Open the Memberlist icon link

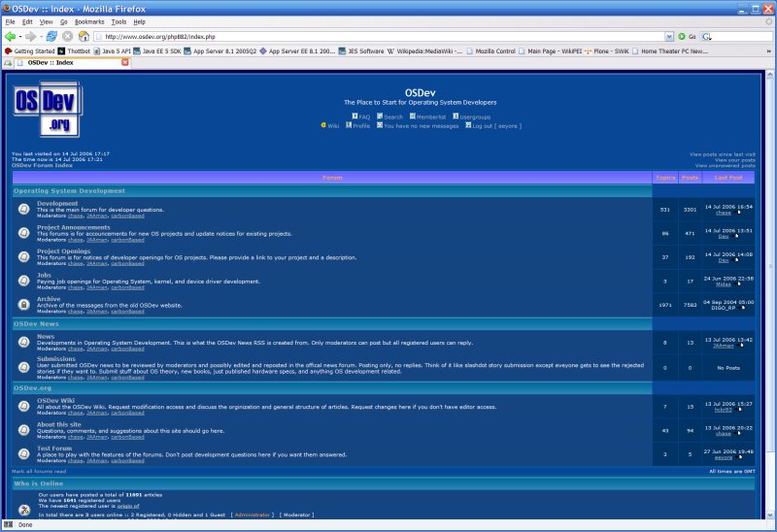click(412, 116)
